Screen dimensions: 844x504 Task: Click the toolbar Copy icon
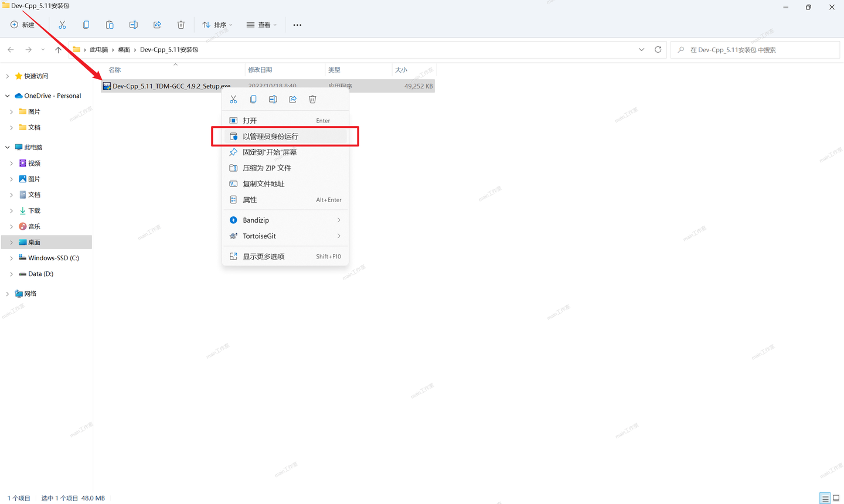click(86, 25)
